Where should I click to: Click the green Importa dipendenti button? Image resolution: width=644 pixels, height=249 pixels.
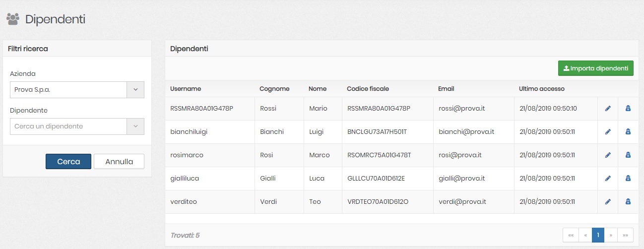pyautogui.click(x=595, y=68)
